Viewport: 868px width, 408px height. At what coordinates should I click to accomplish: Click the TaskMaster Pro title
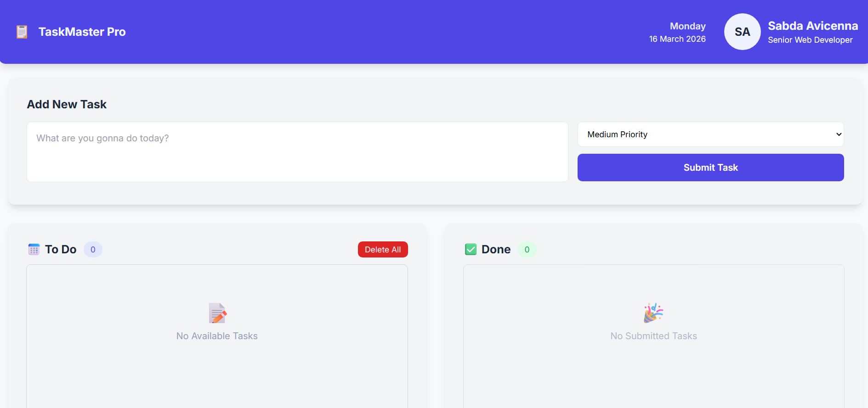[82, 32]
